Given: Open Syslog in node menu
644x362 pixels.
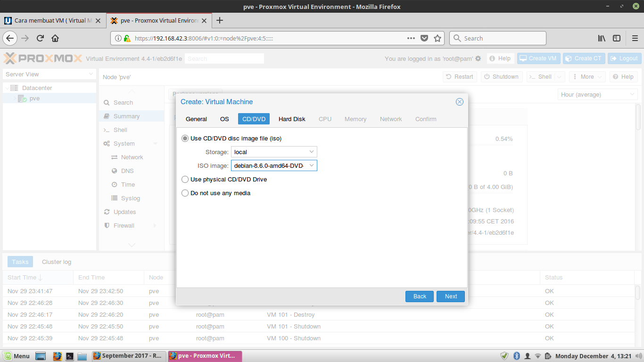Looking at the screenshot, I should coord(130,198).
